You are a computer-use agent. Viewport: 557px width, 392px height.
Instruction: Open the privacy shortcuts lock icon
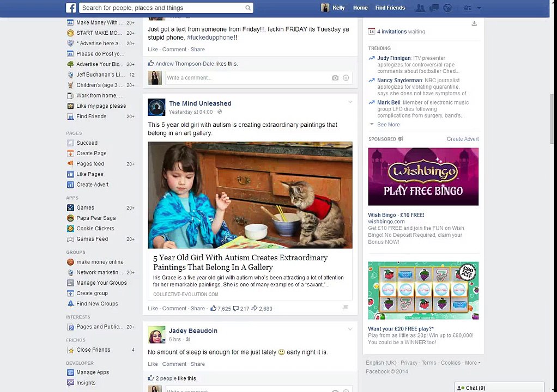click(x=468, y=8)
